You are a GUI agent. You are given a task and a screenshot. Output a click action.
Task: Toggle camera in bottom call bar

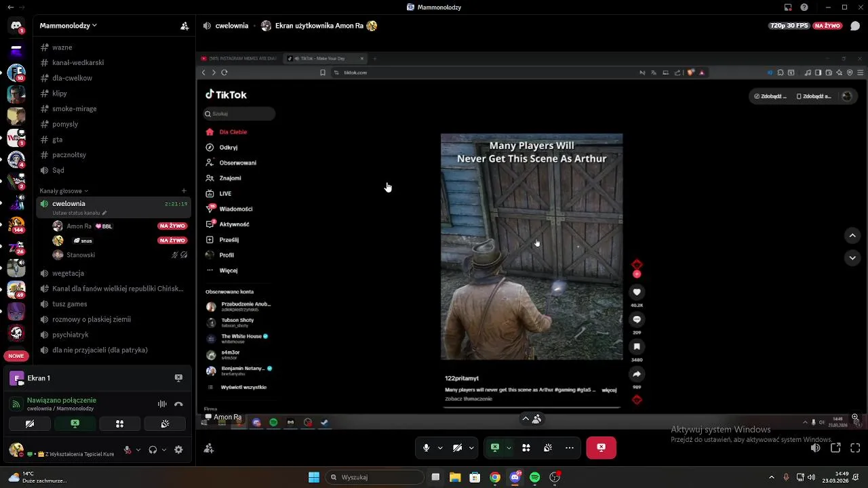click(x=457, y=447)
